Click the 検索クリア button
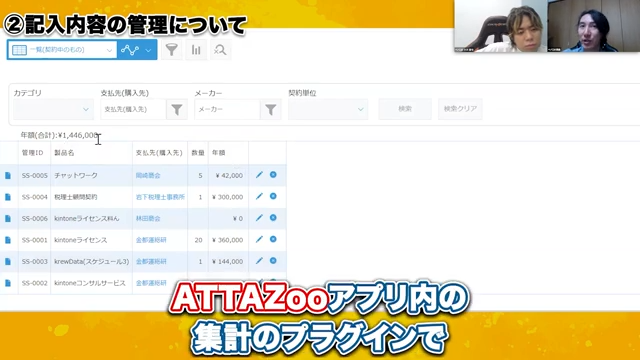640x360 pixels. click(x=460, y=109)
